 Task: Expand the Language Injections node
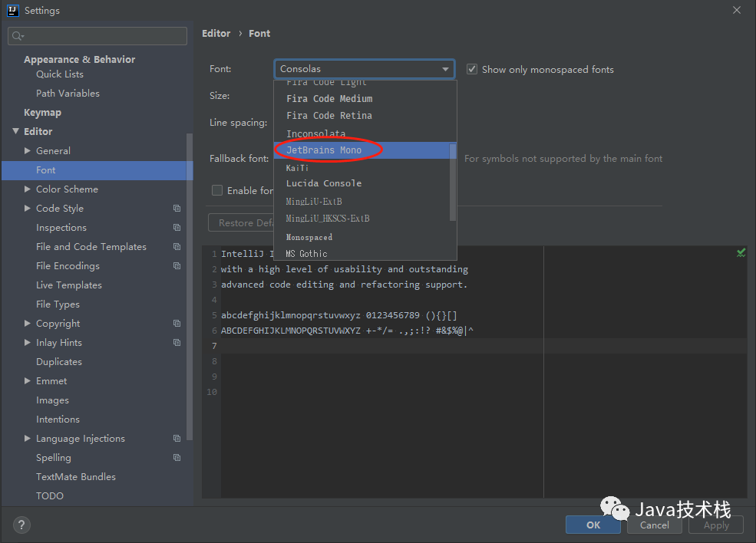28,439
